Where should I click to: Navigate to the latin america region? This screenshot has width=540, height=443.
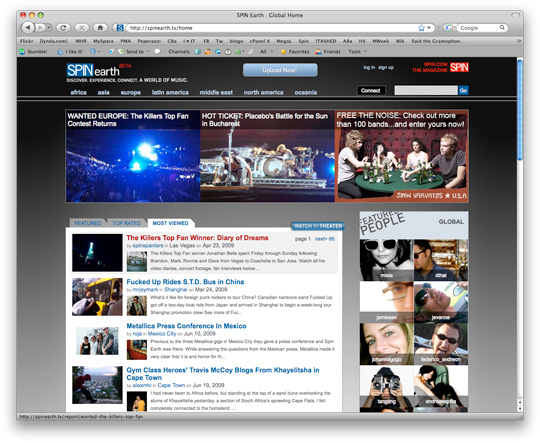click(x=170, y=92)
